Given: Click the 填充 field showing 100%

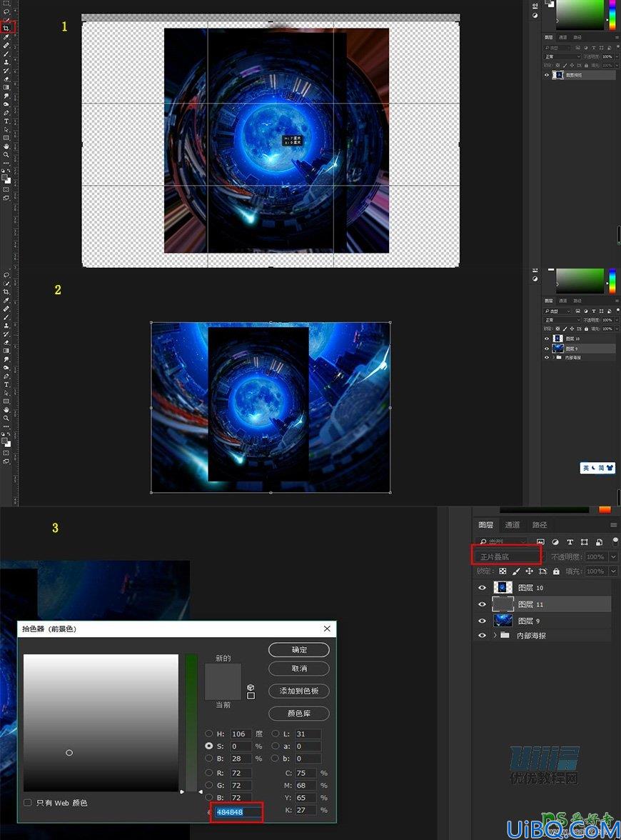Looking at the screenshot, I should [x=595, y=571].
